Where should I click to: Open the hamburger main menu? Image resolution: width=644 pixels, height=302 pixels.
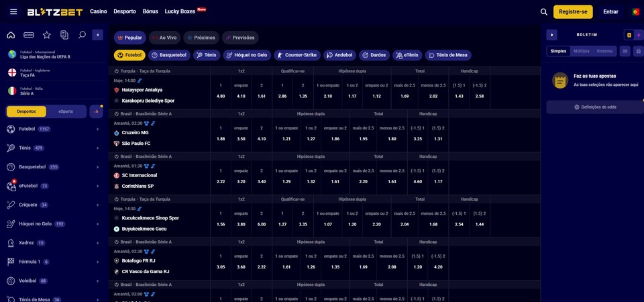13,11
